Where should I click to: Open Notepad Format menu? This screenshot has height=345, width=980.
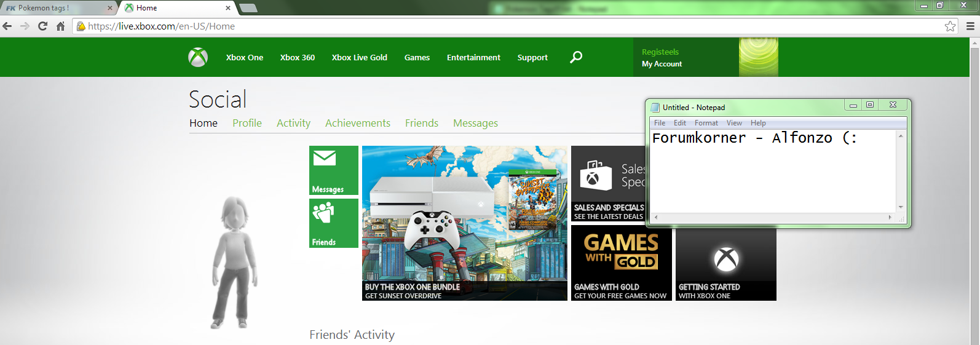point(706,123)
